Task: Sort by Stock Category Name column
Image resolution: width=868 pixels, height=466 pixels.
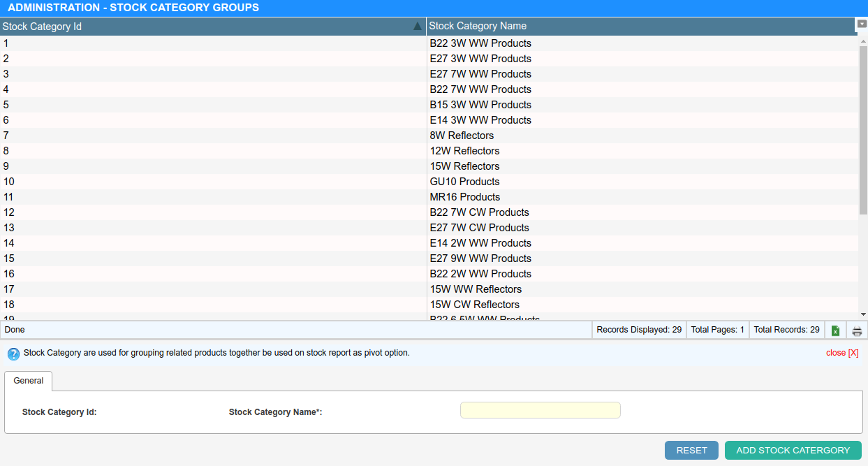Action: click(478, 27)
